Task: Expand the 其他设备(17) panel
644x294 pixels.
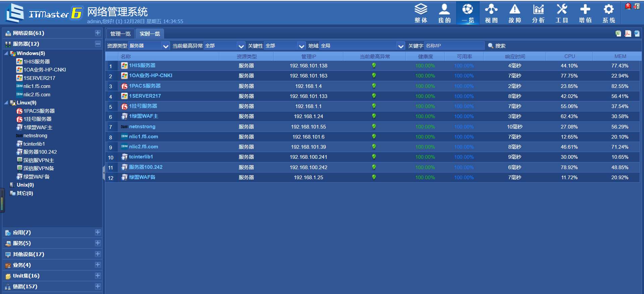Action: tap(98, 254)
